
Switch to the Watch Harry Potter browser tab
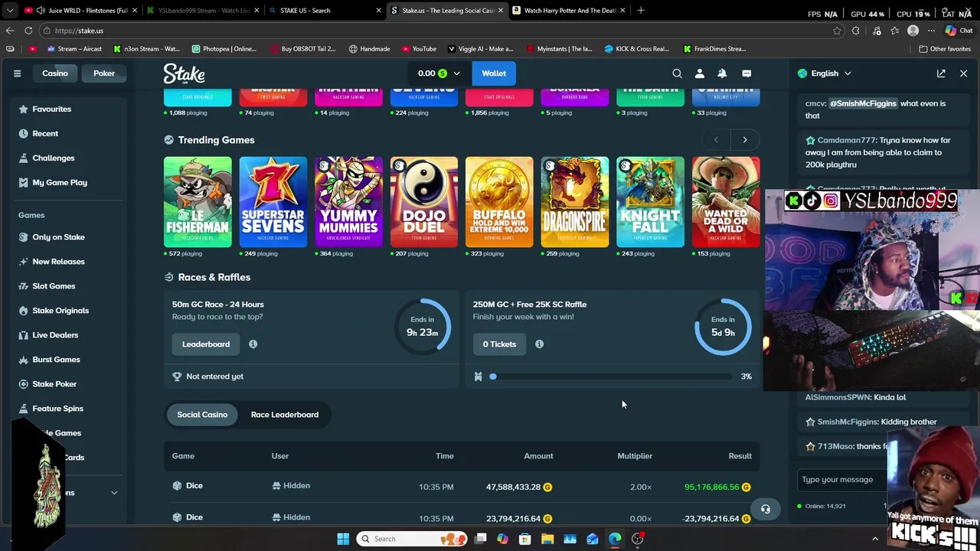[568, 11]
